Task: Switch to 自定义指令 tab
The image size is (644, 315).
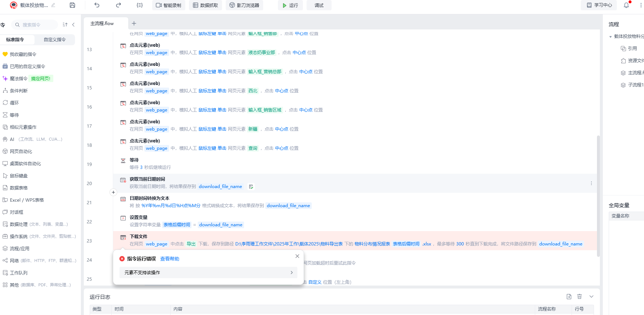Action: (55, 40)
